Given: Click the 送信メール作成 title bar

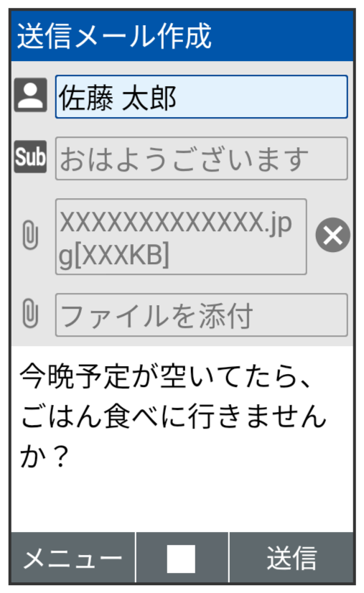Looking at the screenshot, I should click(x=182, y=36).
